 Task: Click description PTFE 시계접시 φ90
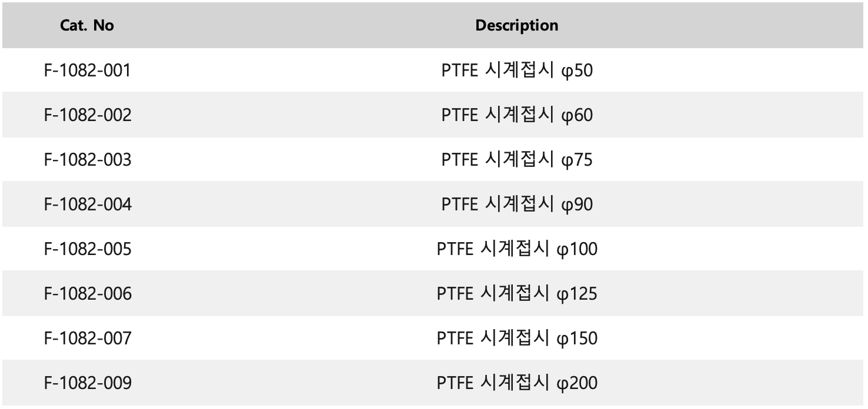point(517,204)
